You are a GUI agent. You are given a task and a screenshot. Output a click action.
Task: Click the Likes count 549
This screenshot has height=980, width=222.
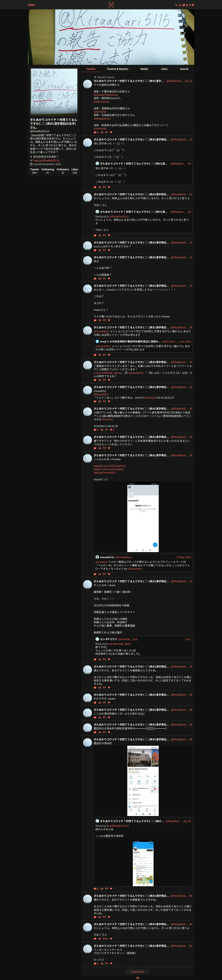pyautogui.click(x=75, y=173)
